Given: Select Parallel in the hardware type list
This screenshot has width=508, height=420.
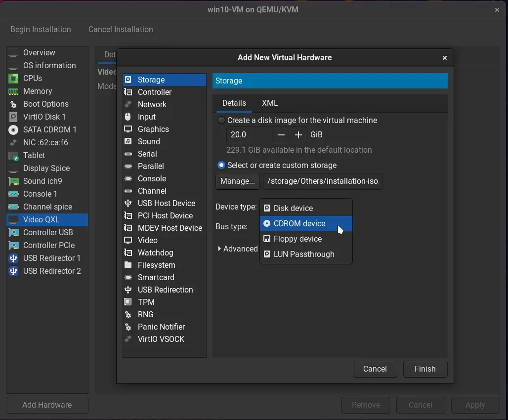Looking at the screenshot, I should [x=165, y=166].
